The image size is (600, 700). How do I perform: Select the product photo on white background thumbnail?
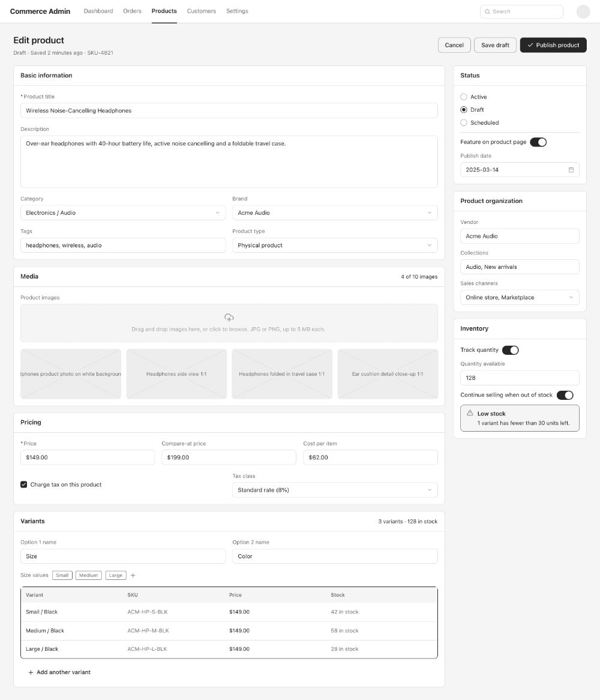70,374
